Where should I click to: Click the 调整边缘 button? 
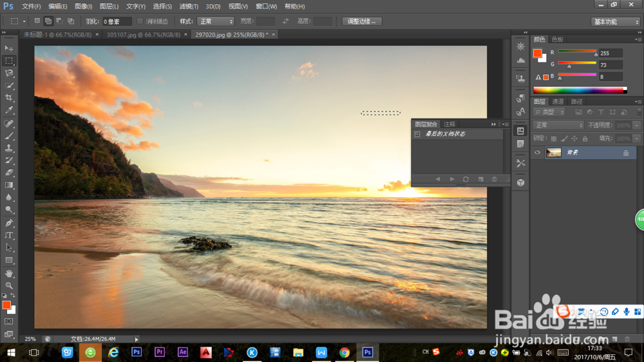362,21
